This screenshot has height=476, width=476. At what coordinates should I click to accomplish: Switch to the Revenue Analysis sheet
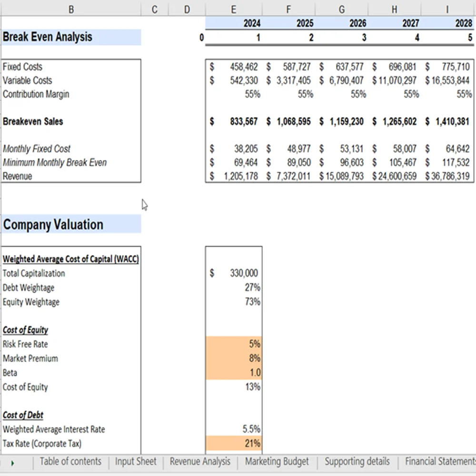click(199, 461)
